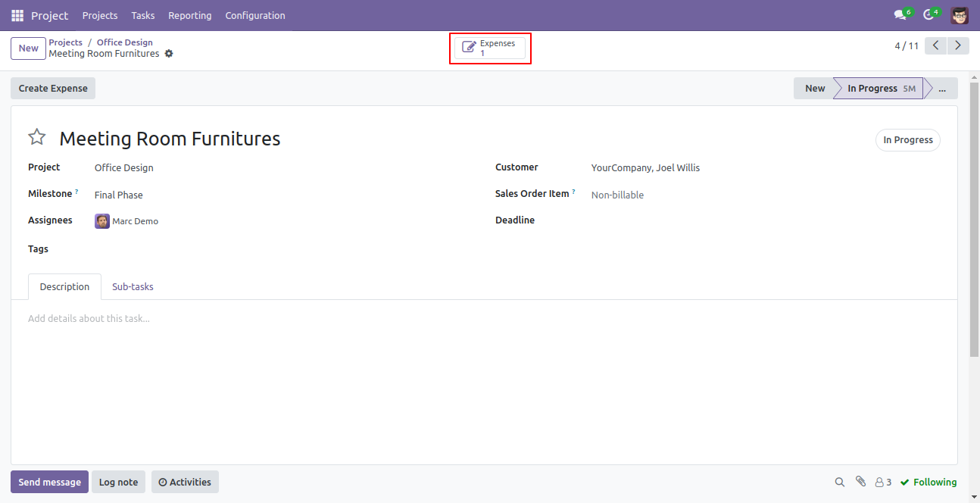Screen dimensions: 980x503
Task: Click the paperclip attachments icon
Action: [x=860, y=482]
